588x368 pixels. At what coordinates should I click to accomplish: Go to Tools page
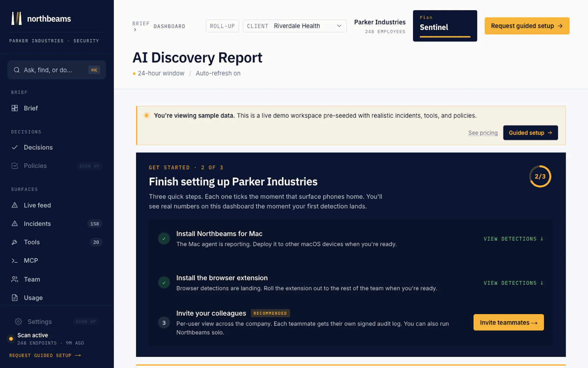pos(57,242)
